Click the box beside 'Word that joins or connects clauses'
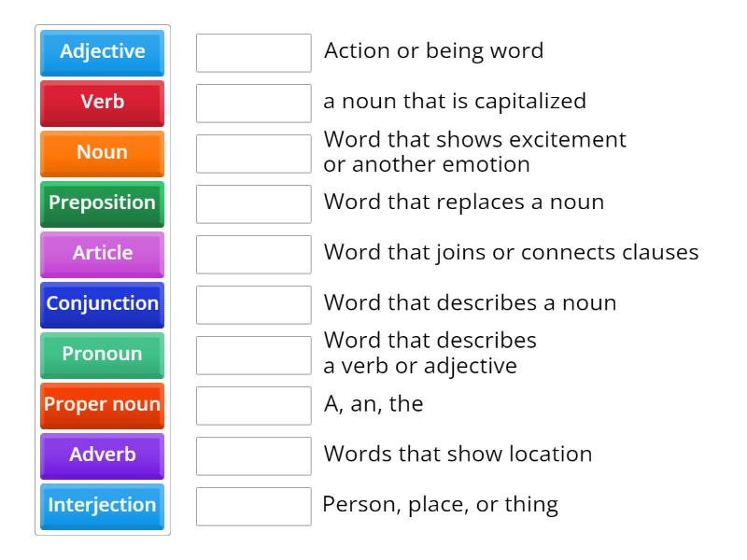The width and height of the screenshot is (747, 560). tap(254, 254)
